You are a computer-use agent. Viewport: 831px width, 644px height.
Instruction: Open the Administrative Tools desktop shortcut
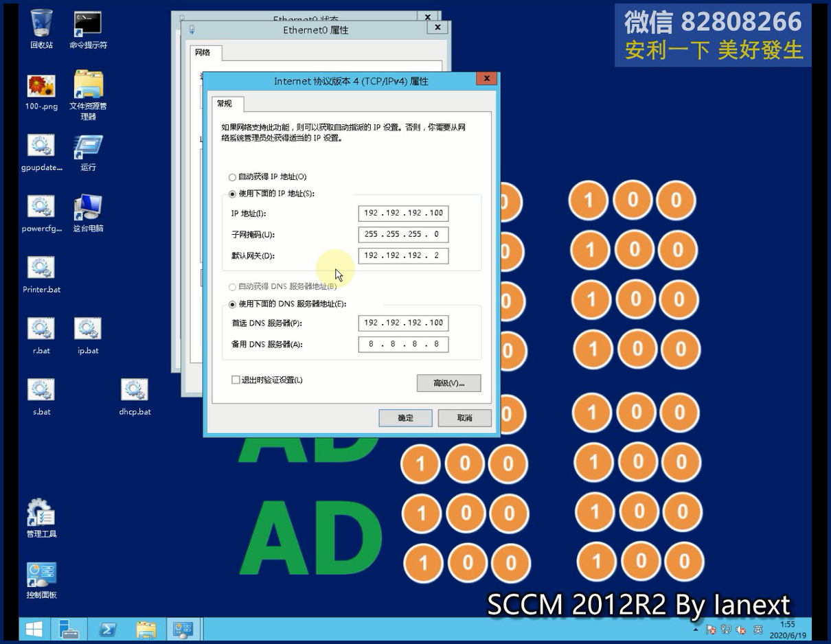[41, 518]
